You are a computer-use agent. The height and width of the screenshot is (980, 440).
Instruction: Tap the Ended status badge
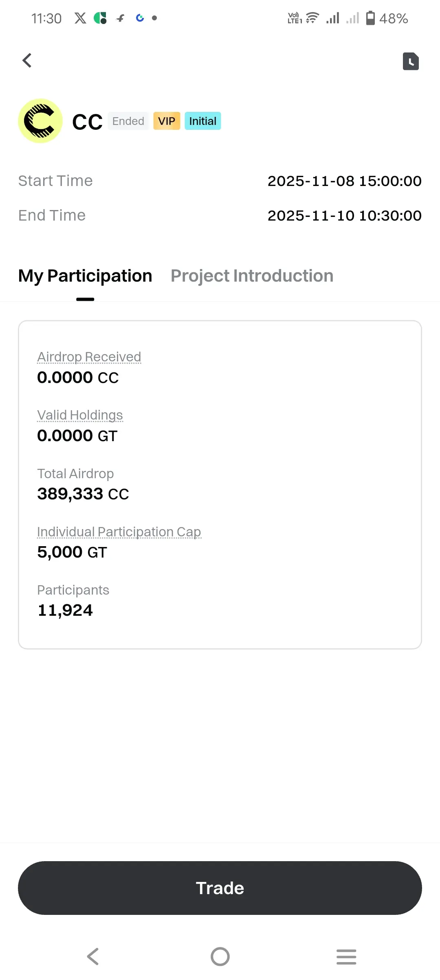[128, 121]
